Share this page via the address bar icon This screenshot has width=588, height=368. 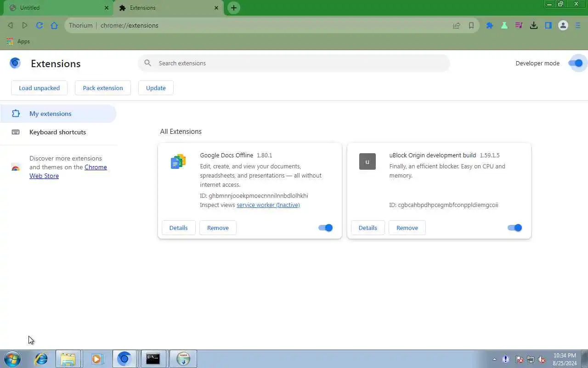pos(457,25)
